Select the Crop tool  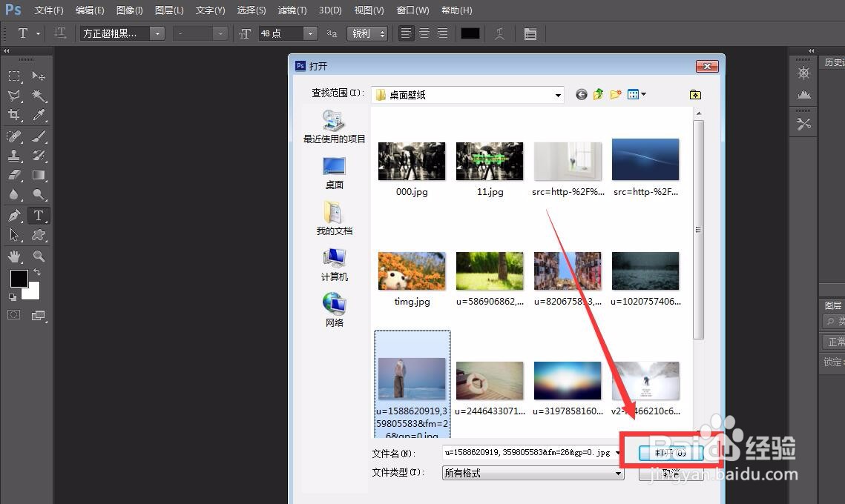coord(15,115)
